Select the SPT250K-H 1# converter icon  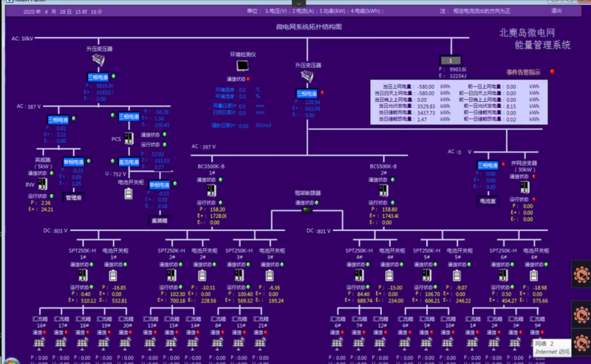pos(83,275)
